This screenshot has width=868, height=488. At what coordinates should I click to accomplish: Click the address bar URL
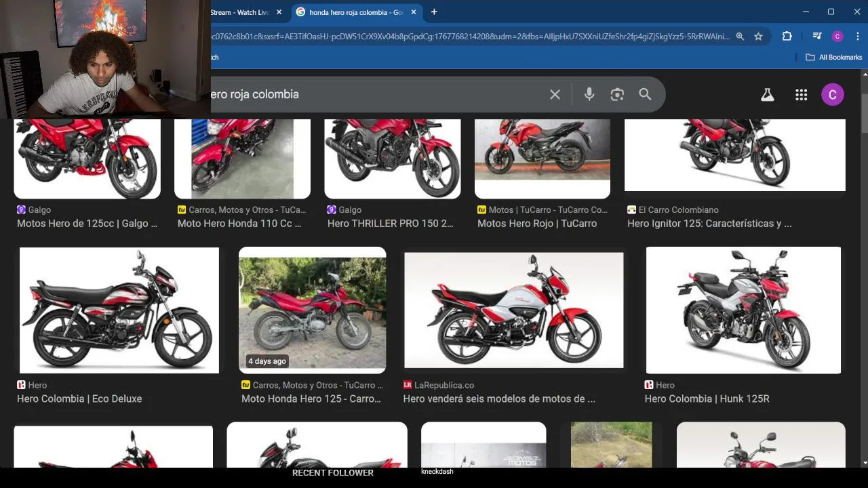pyautogui.click(x=470, y=37)
